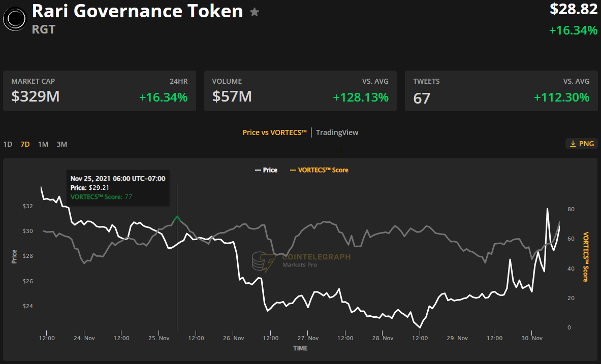Click the Market Cap stat card
The height and width of the screenshot is (364, 601).
click(x=100, y=91)
